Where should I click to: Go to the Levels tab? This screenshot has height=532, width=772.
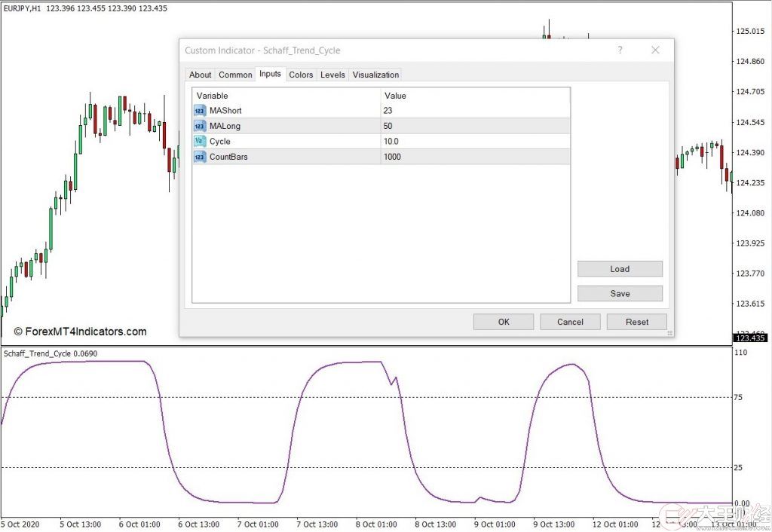[x=332, y=75]
